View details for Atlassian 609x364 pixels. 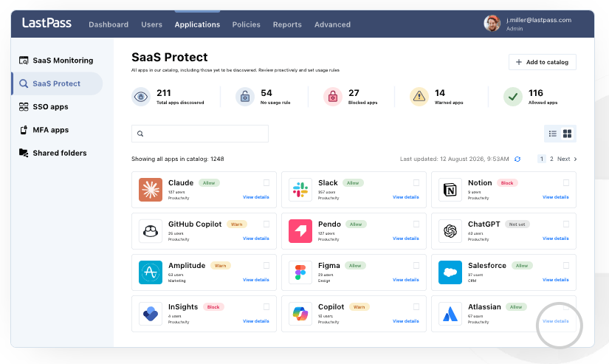[x=556, y=321]
